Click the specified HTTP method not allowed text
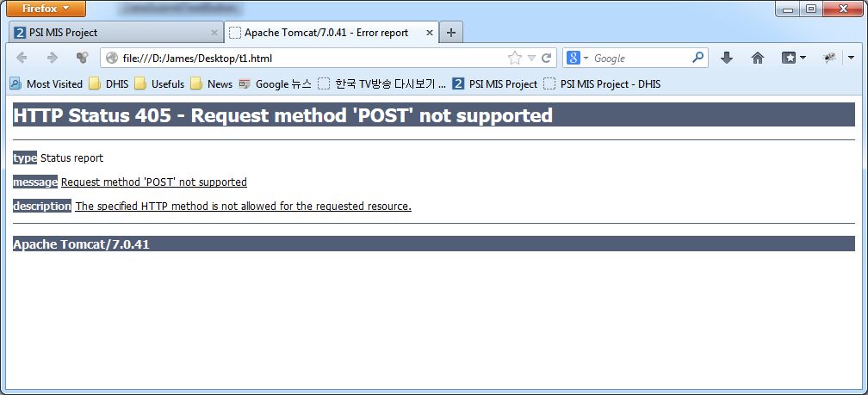868x395 pixels. point(244,207)
